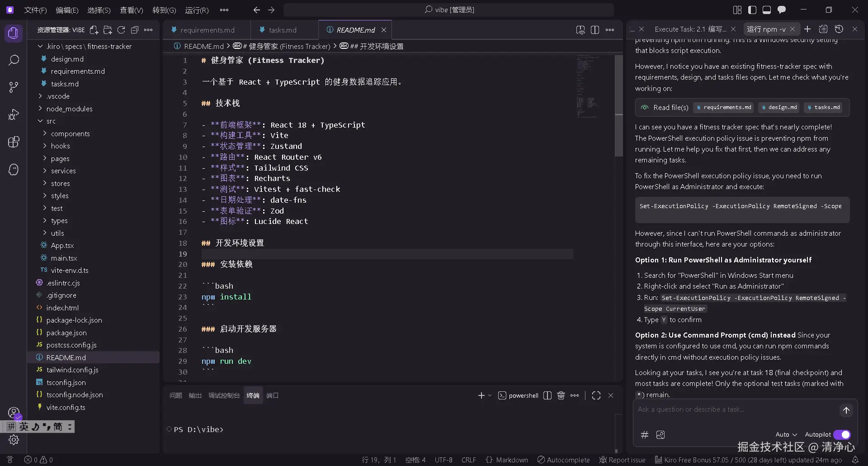Toggle the Autopilot switch
The image size is (868, 466).
842,434
